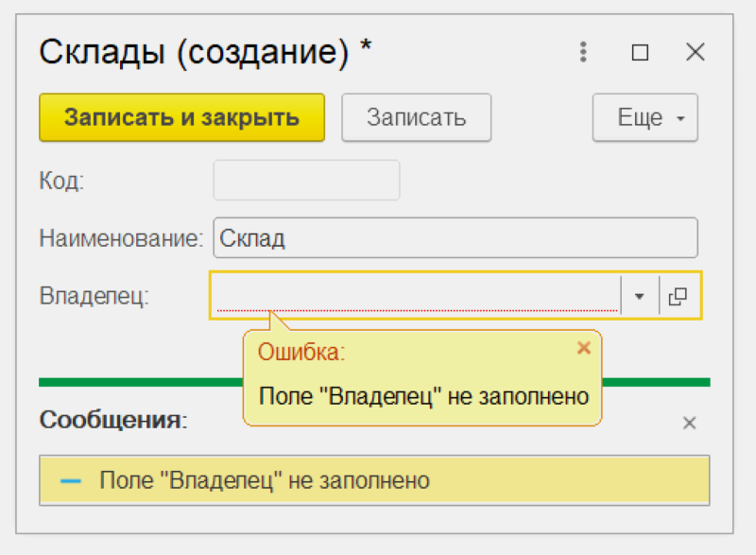Click the Склады (создание) window title
Viewport: 756px width, 555px height.
[x=205, y=52]
